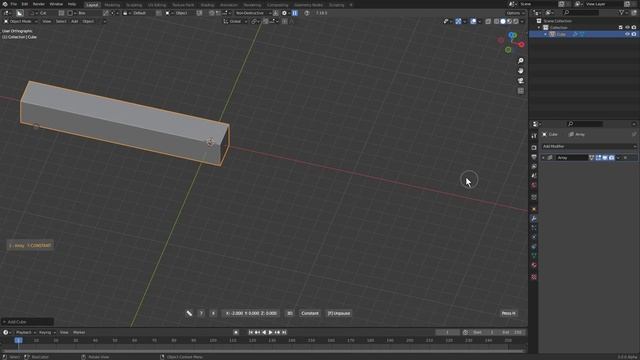
Task: Open the File menu
Action: (14, 4)
